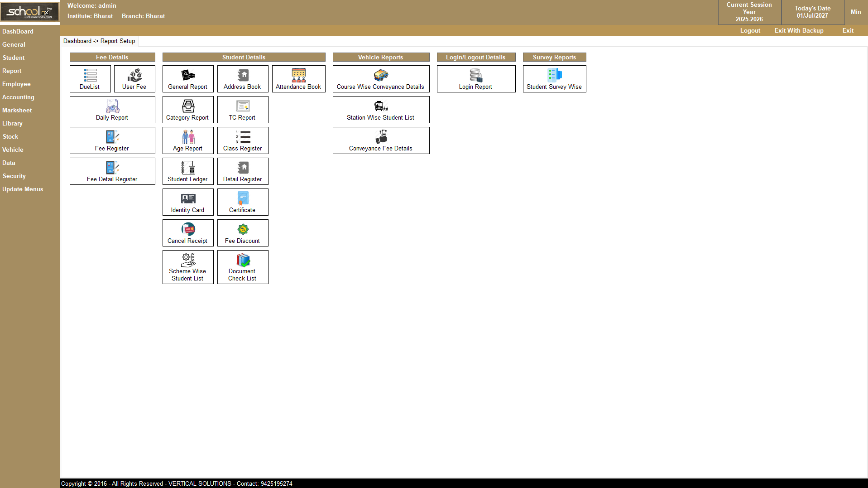Open the Employee sidebar menu
This screenshot has width=868, height=488.
click(x=16, y=84)
